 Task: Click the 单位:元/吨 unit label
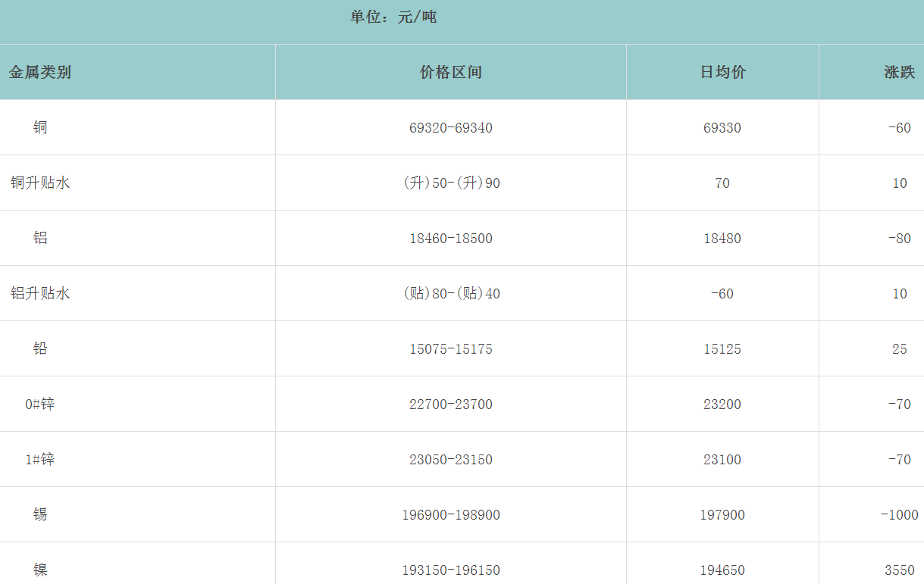tap(393, 17)
